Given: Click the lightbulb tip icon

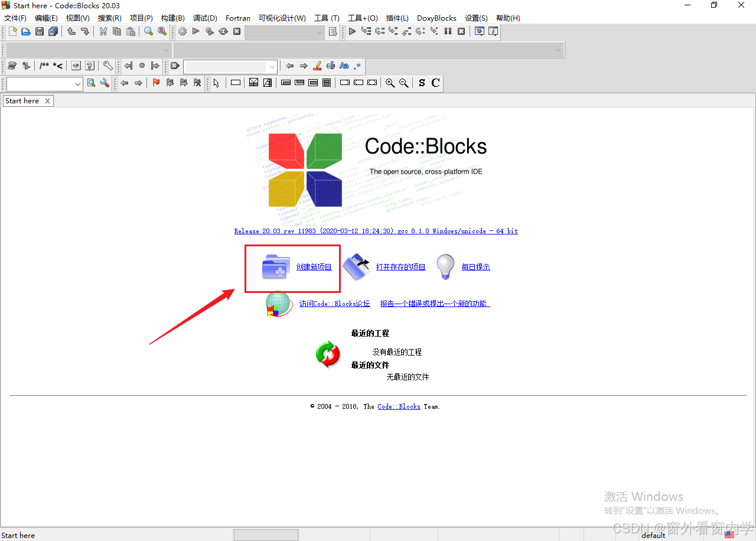Looking at the screenshot, I should coord(445,267).
